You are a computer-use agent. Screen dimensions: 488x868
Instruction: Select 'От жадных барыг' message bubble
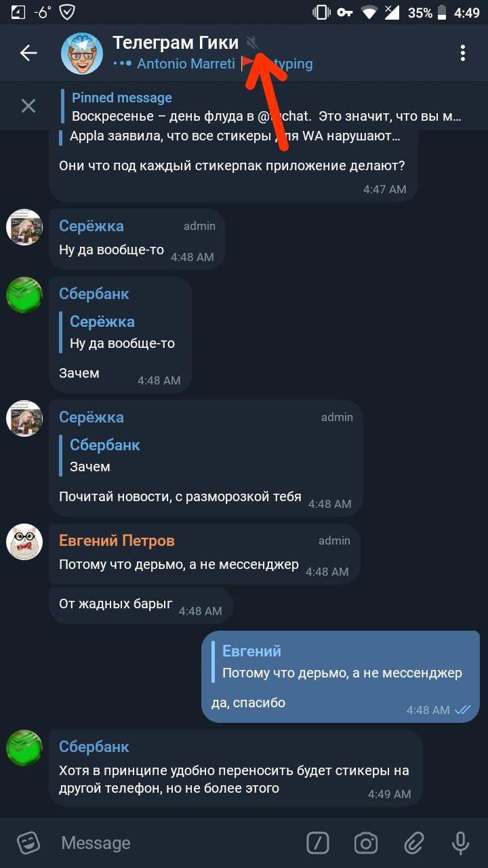coord(141,606)
